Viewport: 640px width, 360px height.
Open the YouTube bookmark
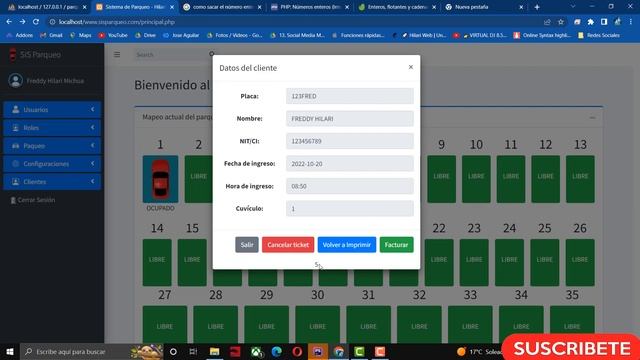[x=113, y=36]
